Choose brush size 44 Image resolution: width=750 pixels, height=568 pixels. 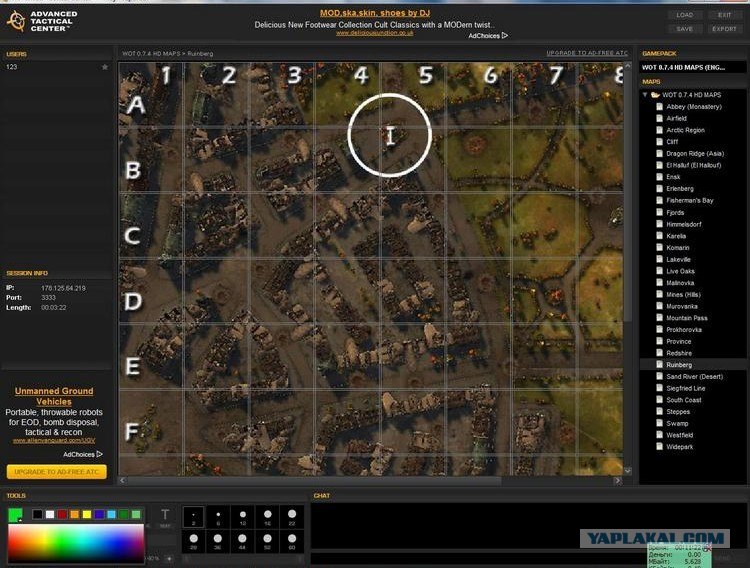243,541
